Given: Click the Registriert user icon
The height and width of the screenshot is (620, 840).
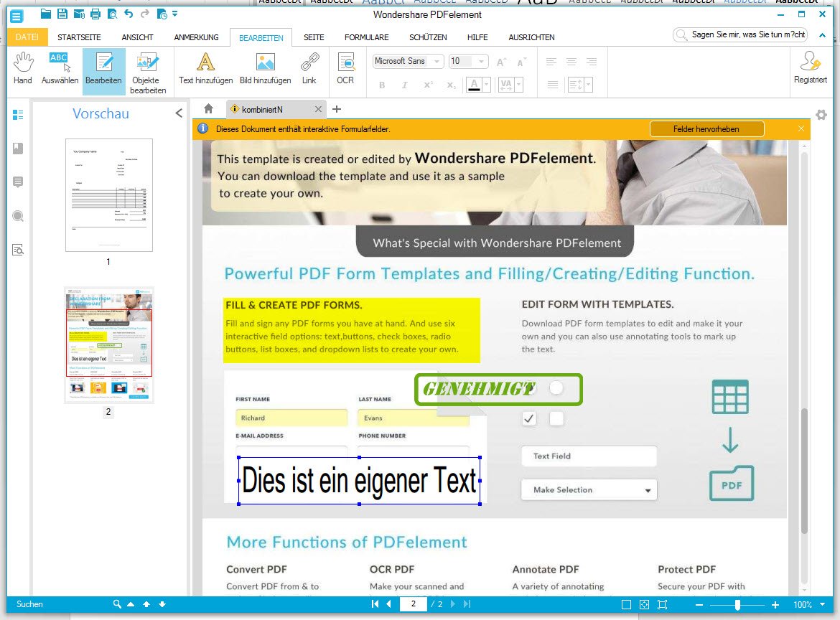Looking at the screenshot, I should click(x=810, y=67).
